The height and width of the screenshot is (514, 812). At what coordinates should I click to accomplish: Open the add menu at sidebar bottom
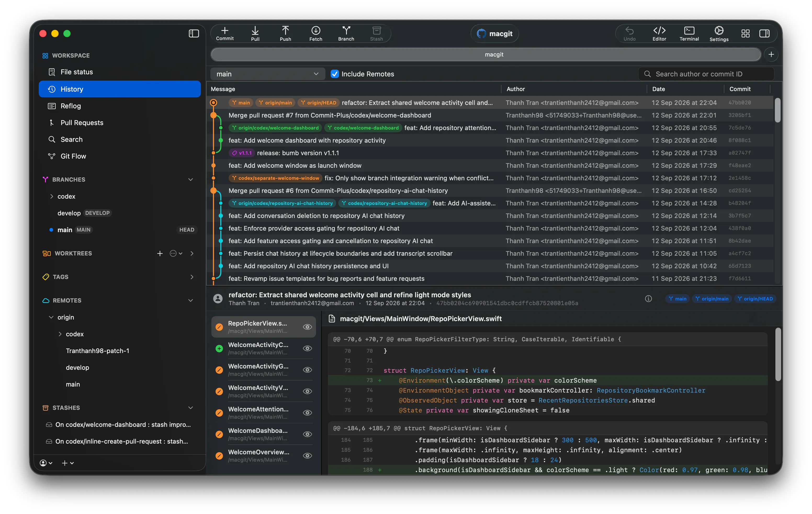67,463
